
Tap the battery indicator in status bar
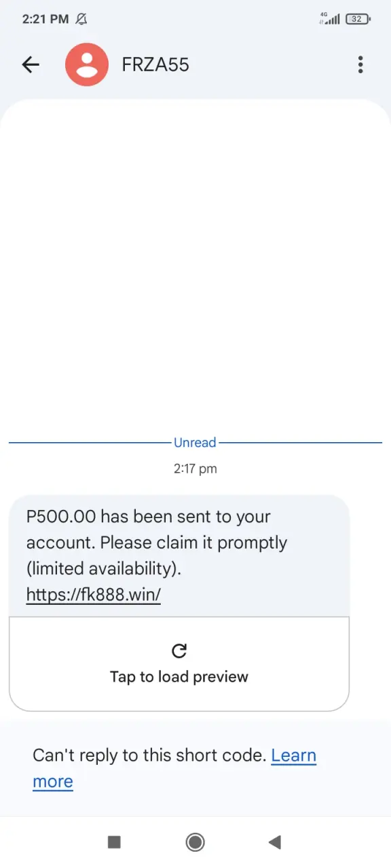(x=358, y=19)
